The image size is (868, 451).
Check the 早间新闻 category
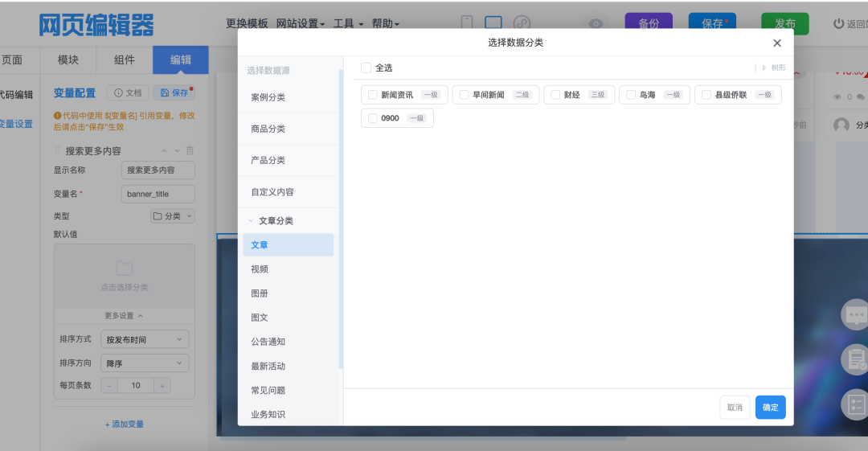tap(464, 95)
